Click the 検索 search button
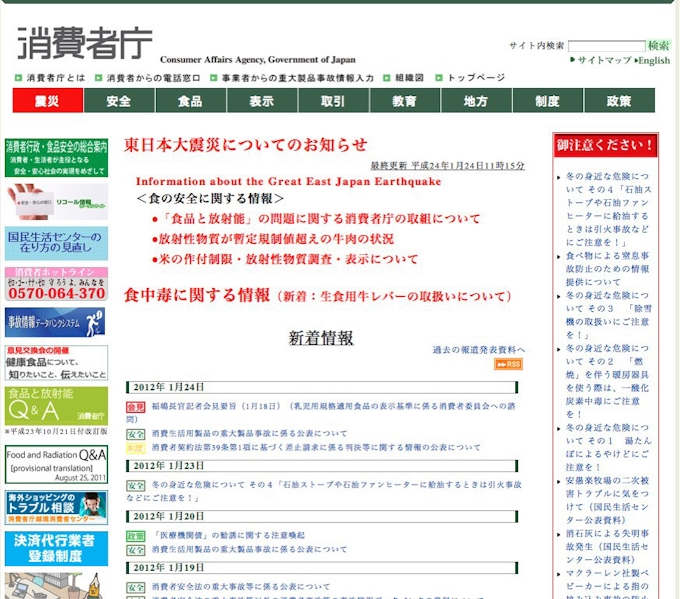Image resolution: width=680 pixels, height=599 pixels. (658, 46)
